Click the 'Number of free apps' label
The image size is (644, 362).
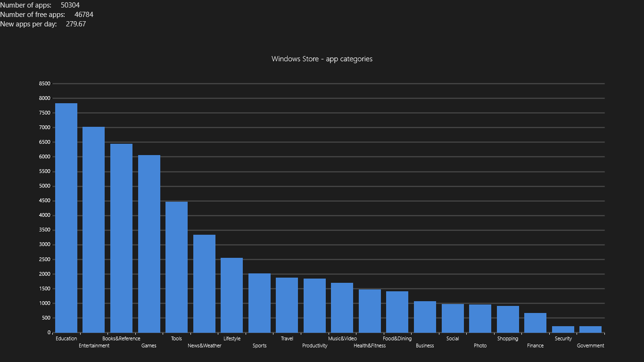point(33,15)
